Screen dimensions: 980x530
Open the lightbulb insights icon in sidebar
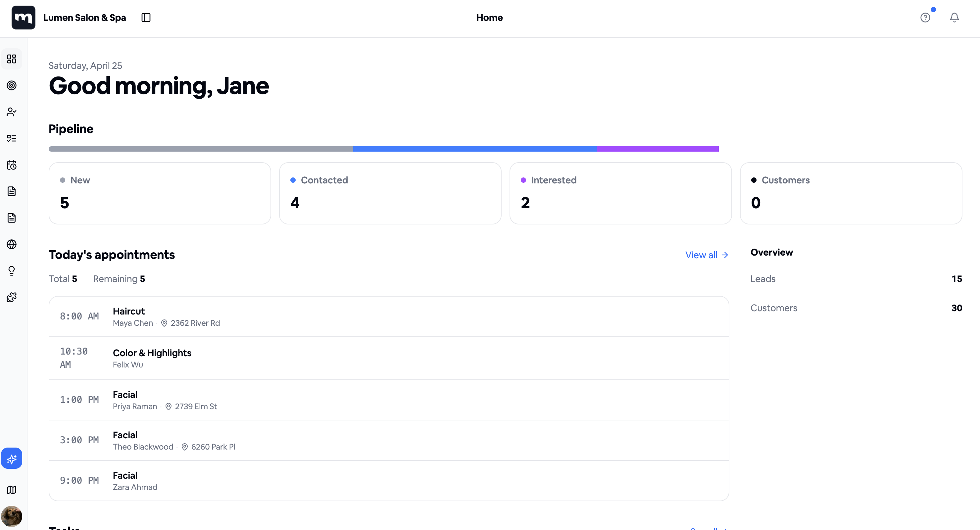tap(11, 271)
